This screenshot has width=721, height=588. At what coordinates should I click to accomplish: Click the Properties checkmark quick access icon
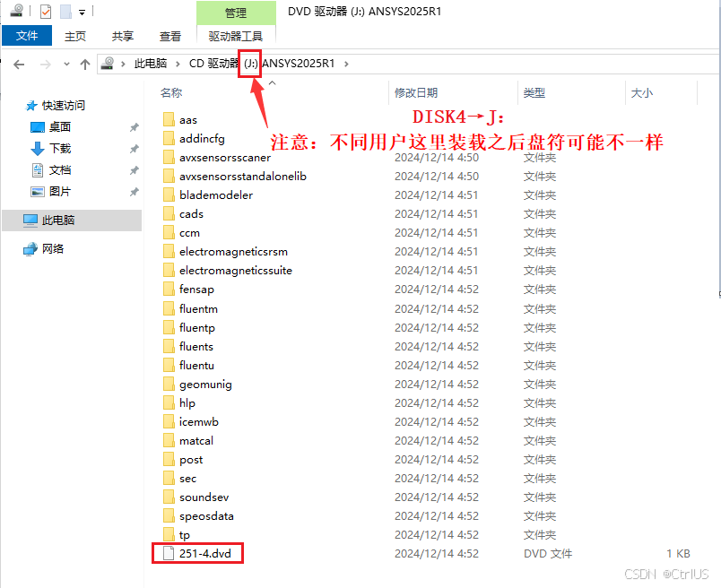(46, 12)
